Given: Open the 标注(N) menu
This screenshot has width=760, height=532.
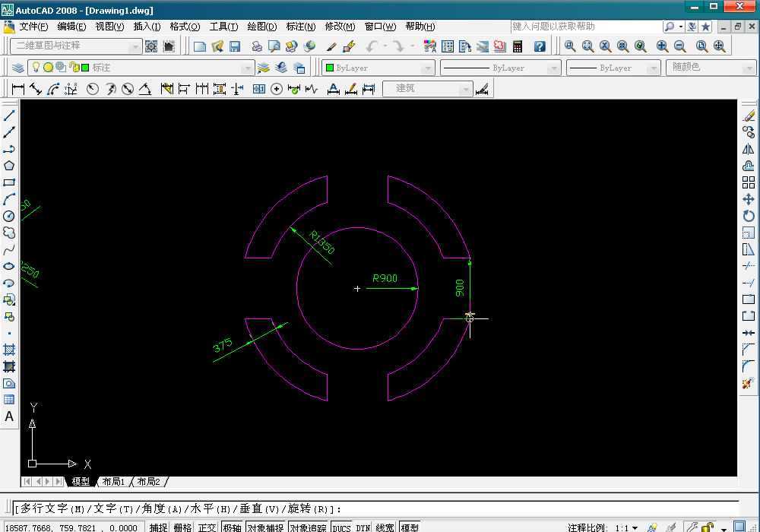Looking at the screenshot, I should (300, 27).
